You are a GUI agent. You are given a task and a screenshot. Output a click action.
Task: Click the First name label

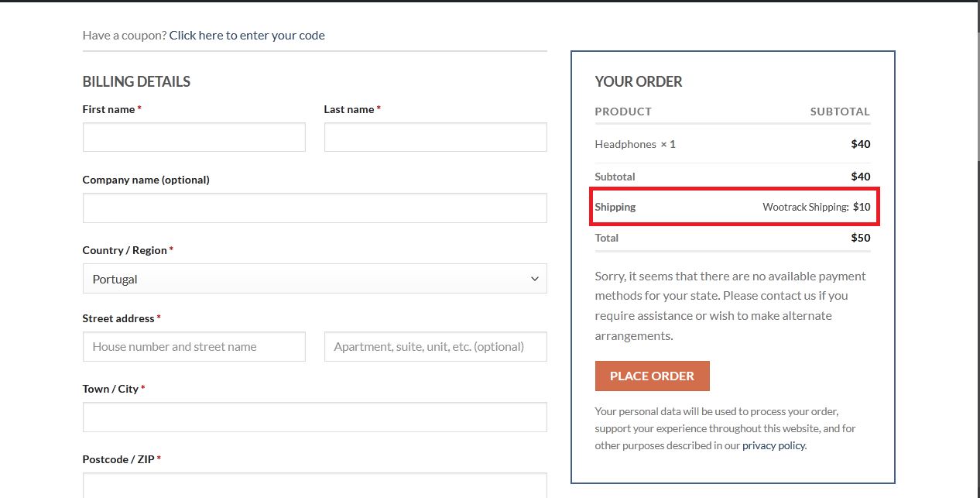click(x=108, y=109)
